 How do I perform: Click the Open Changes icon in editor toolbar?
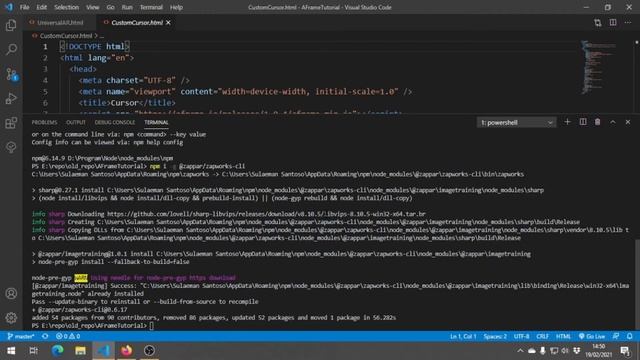click(598, 23)
